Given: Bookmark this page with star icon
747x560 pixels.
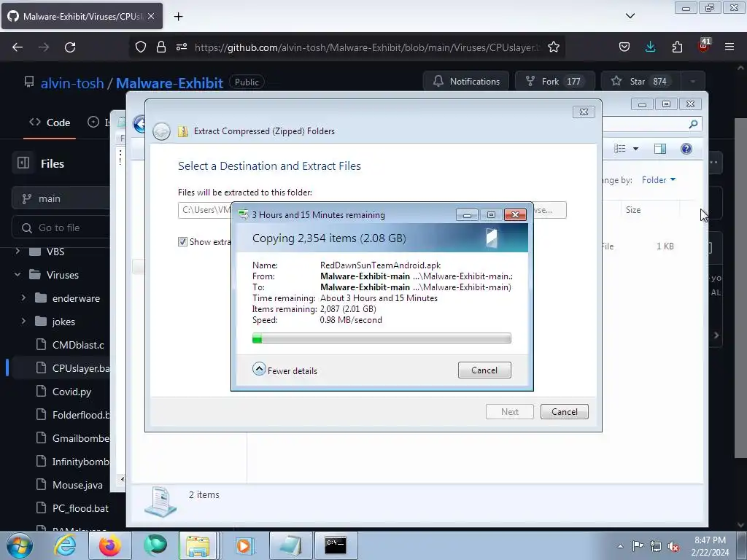Looking at the screenshot, I should click(x=554, y=47).
